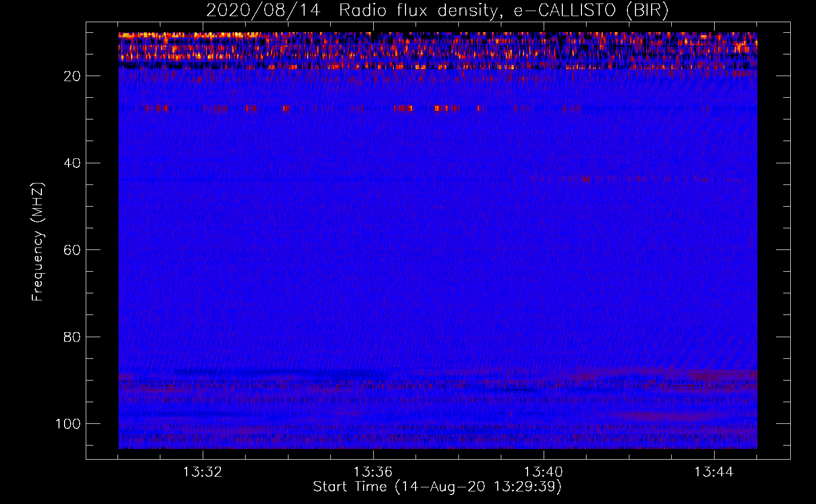Click the 'Frequency (MHZ)' y-axis label
816x504 pixels.
coord(38,241)
